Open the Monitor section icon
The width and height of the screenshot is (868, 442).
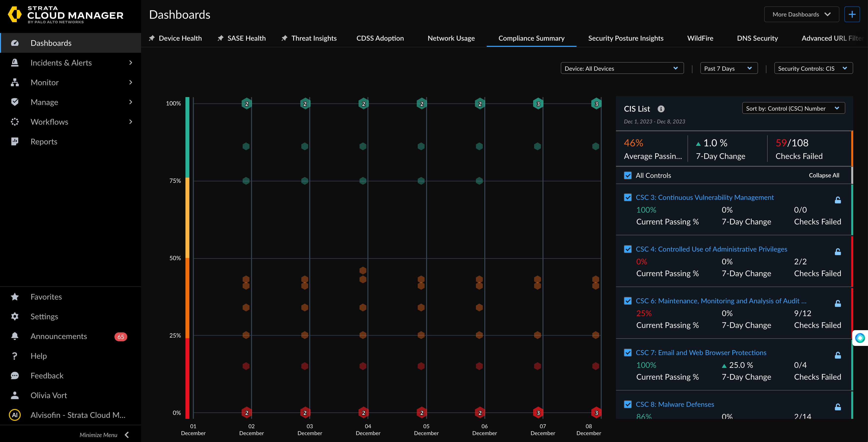coord(15,82)
